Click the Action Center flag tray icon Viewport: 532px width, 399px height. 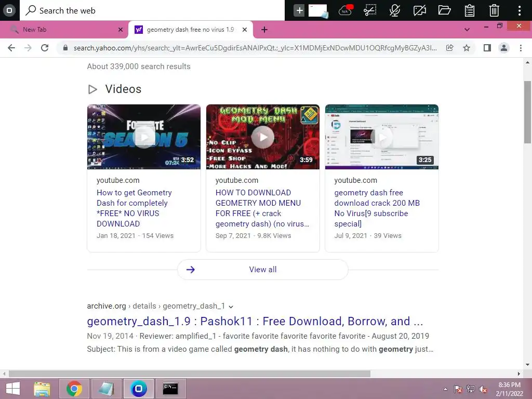[x=458, y=389]
